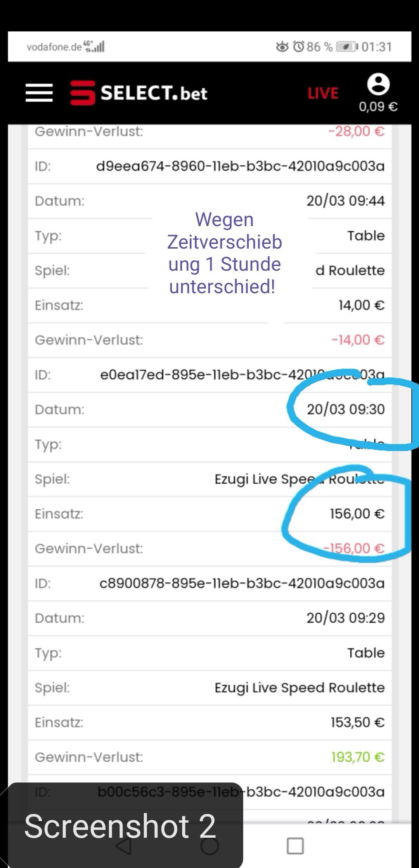Go to LIVE betting section
Screen dimensions: 419x868
(x=323, y=93)
